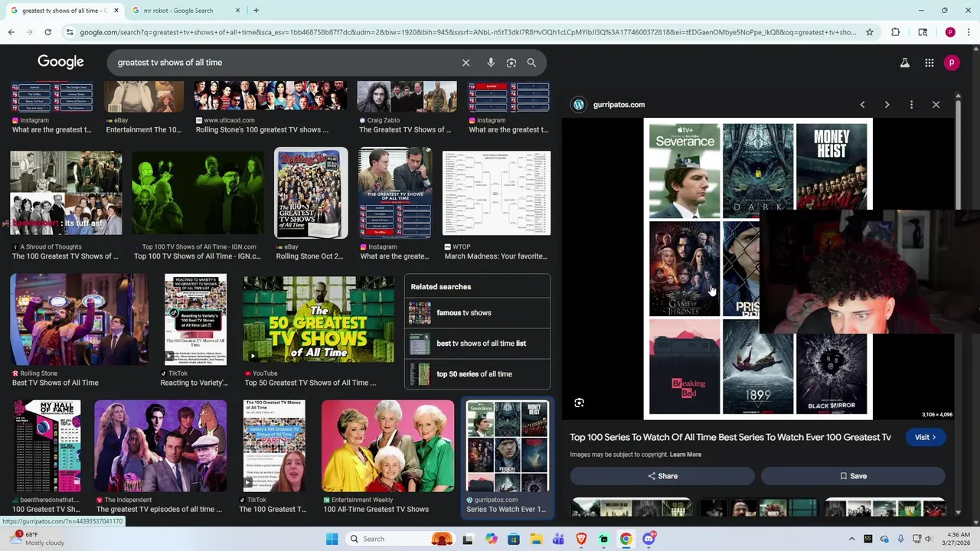Save the image with Save button
The width and height of the screenshot is (980, 551).
(x=853, y=476)
